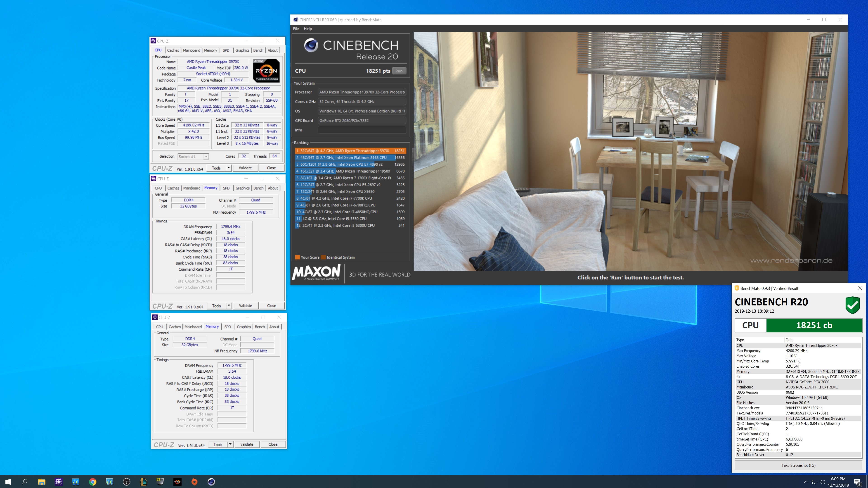Click the app icon of the middle CPU-Z window
The image size is (868, 488).
coord(154,179)
